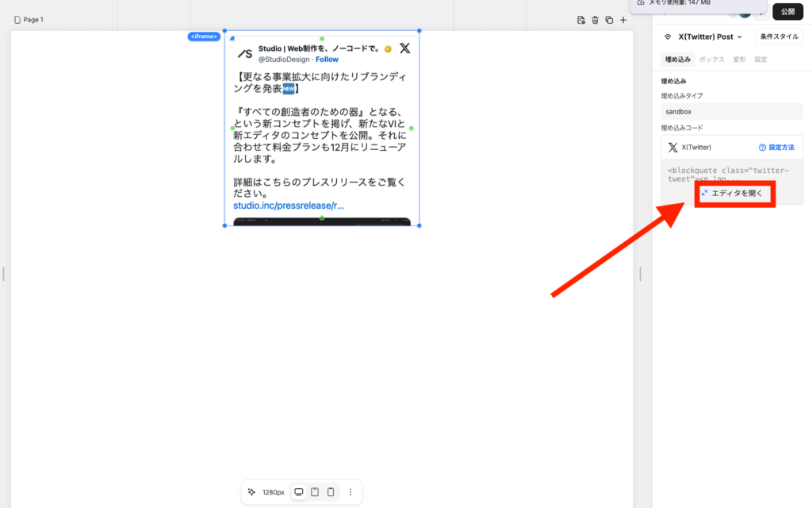Select the ボックス tab
Viewport: 812px width, 508px height.
711,60
